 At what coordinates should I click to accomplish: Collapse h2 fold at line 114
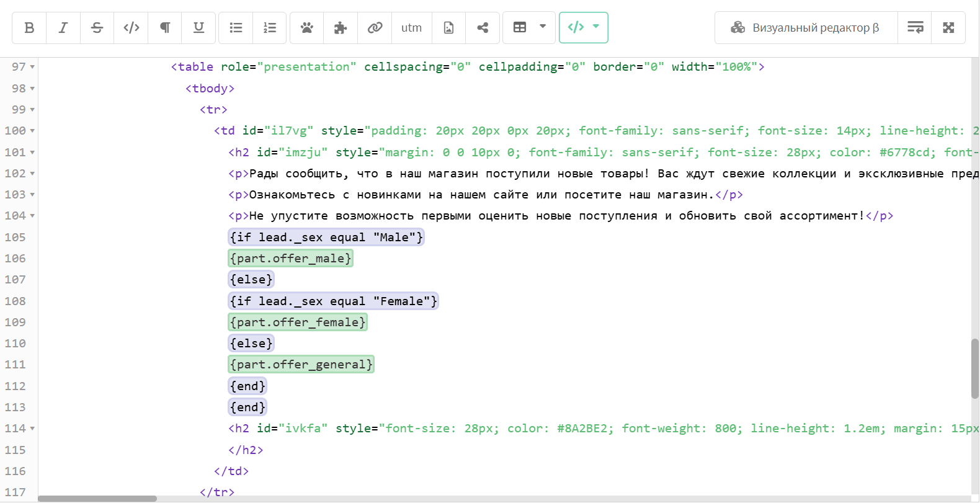(x=32, y=429)
